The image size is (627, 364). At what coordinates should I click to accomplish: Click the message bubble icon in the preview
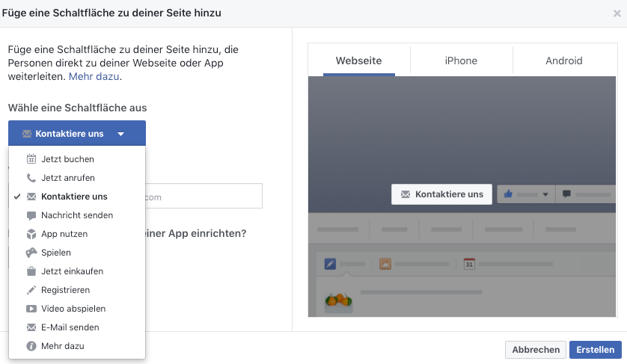click(566, 194)
